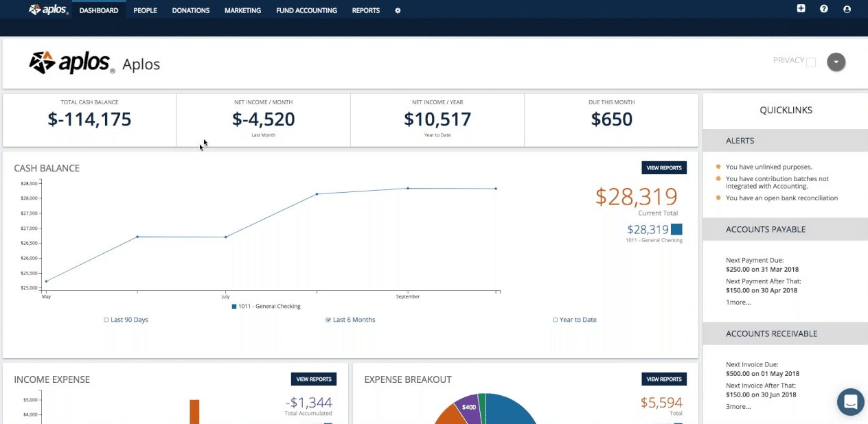This screenshot has height=424, width=868.
Task: Expand the 3more... receivable link
Action: [738, 406]
